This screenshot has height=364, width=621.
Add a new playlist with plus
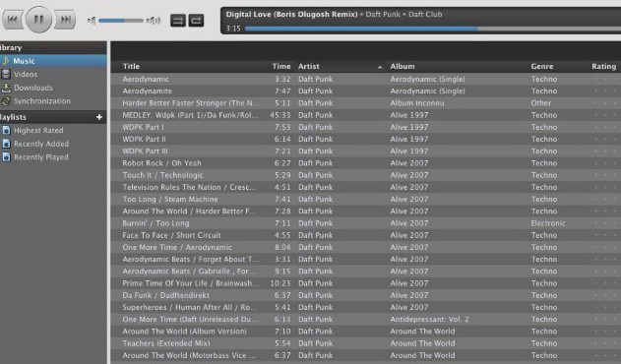[99, 117]
